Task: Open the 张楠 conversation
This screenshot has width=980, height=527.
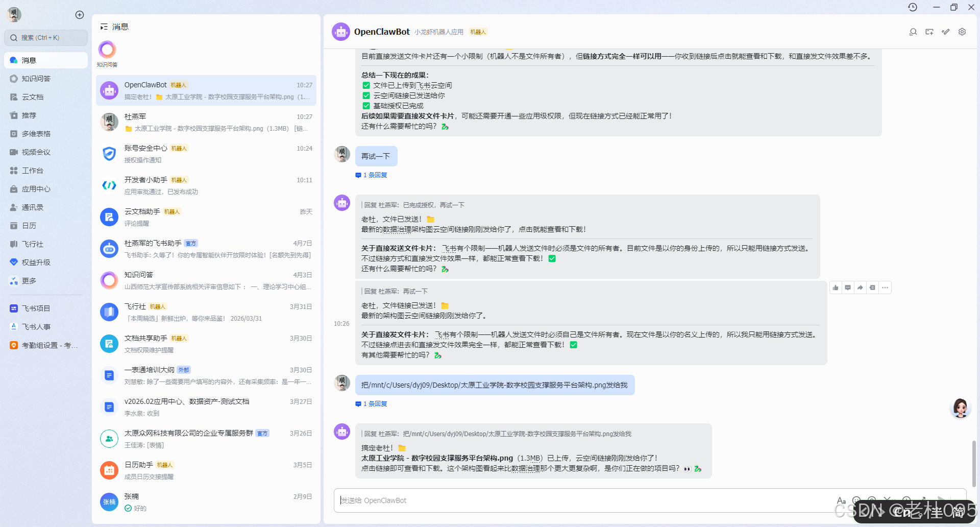Action: [x=206, y=502]
